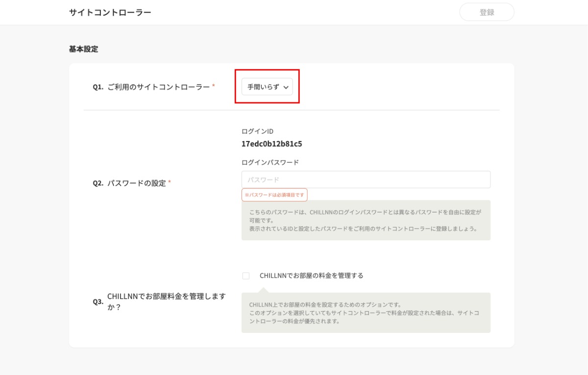
Task: Click the red asterisk next to パスワードの設定
Action: 170,183
